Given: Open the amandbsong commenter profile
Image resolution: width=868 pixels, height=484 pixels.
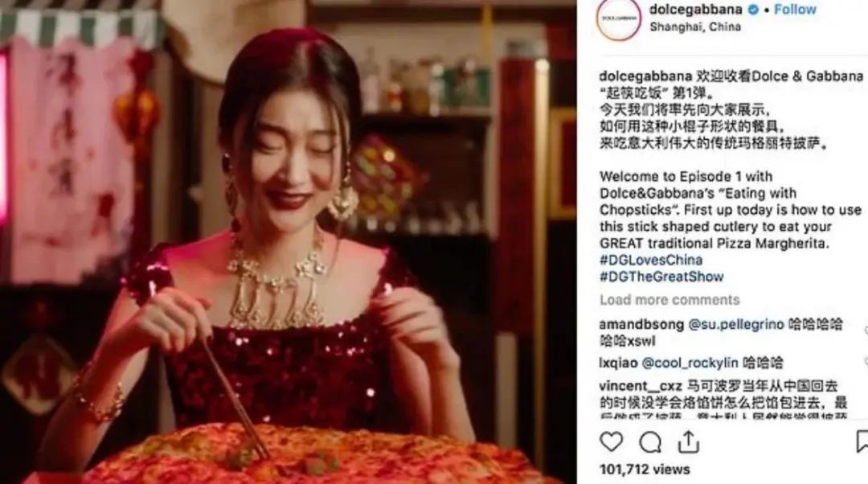Looking at the screenshot, I should [641, 325].
